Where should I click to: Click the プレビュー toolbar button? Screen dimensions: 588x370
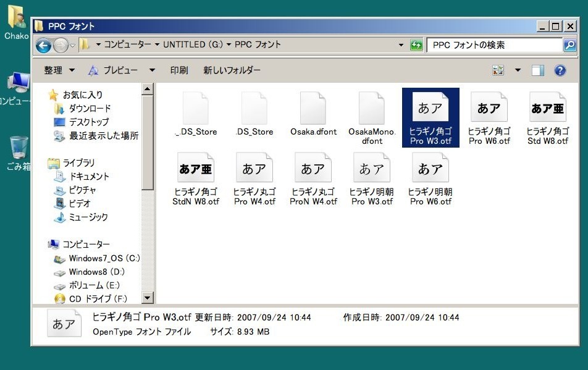pos(113,70)
